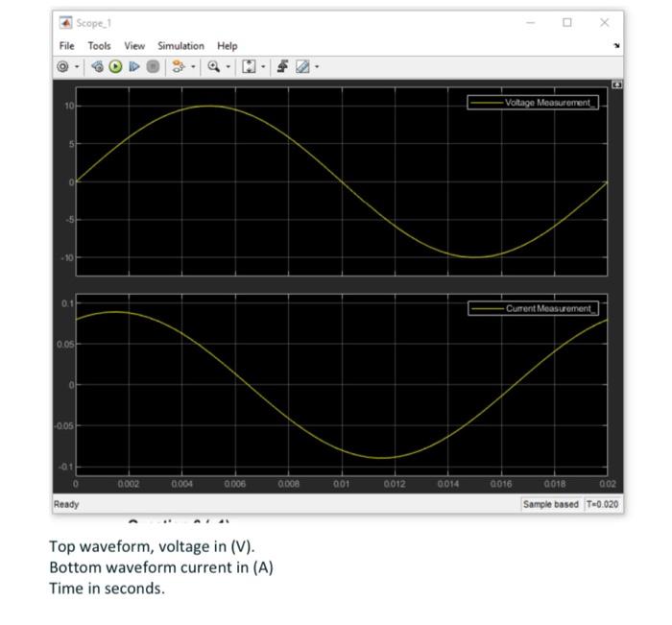The height and width of the screenshot is (625, 672).
Task: Click the dock scope arrow in menu bar
Action: coord(616,46)
